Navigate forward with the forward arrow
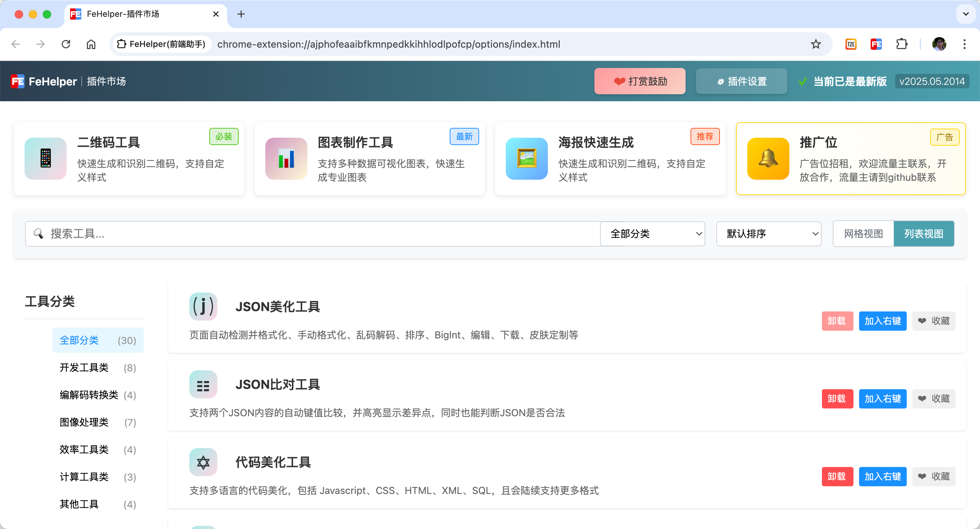This screenshot has width=980, height=529. [x=41, y=44]
